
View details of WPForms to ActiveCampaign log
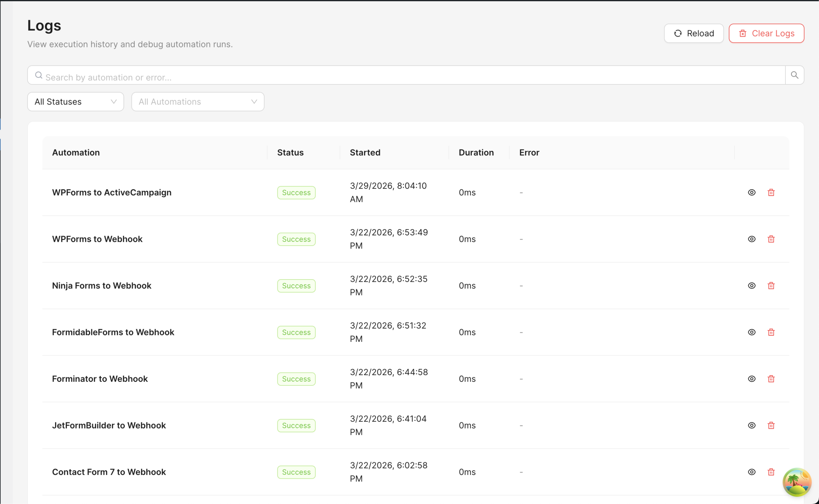[751, 192]
